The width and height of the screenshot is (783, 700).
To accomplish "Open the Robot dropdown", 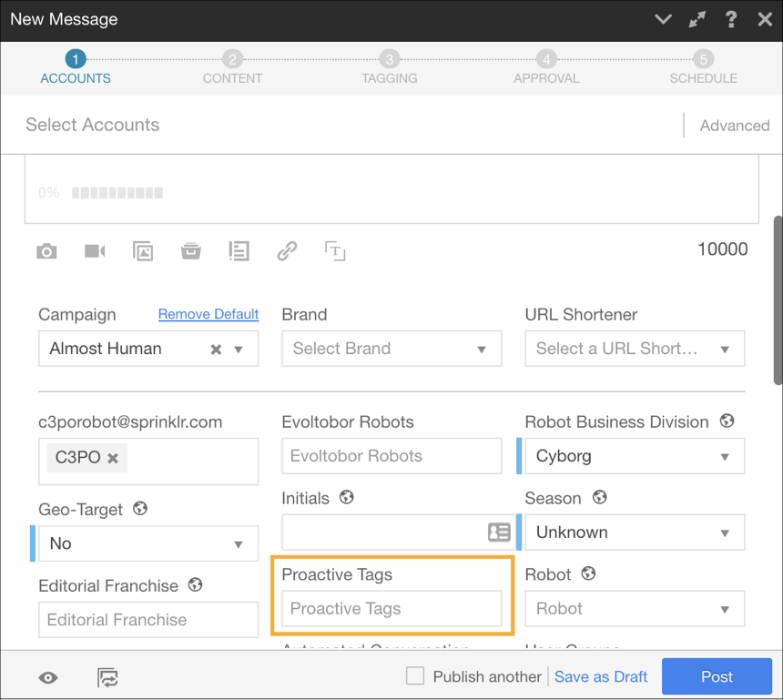I will point(635,609).
